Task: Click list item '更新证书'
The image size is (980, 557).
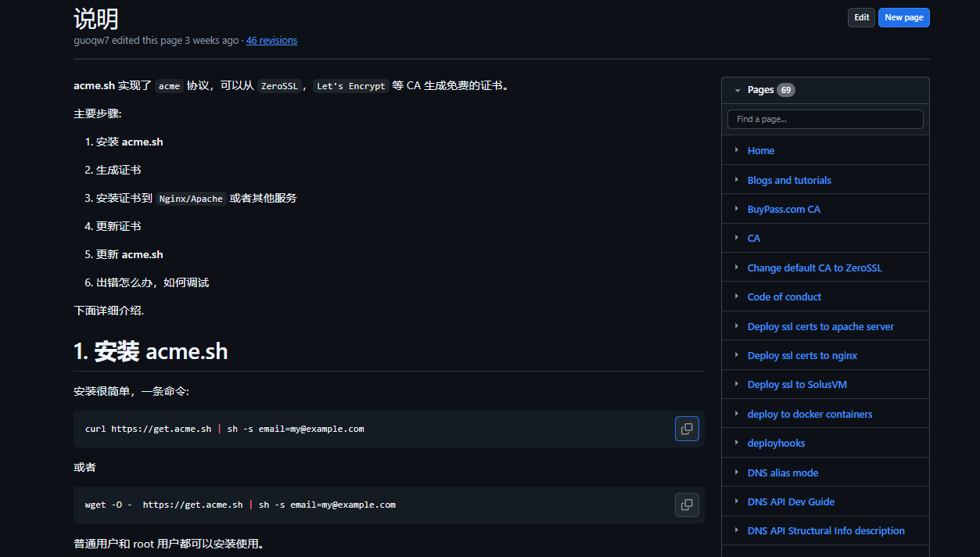Action: coord(119,226)
